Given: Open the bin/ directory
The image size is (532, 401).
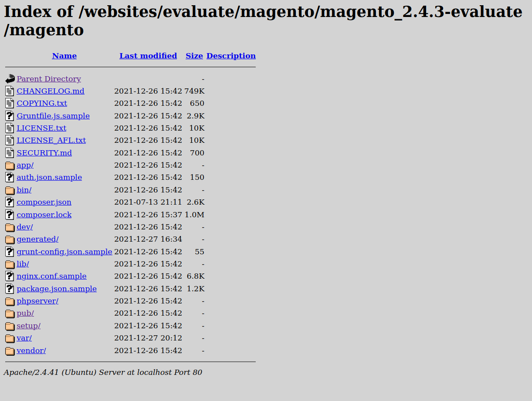Looking at the screenshot, I should pyautogui.click(x=24, y=190).
